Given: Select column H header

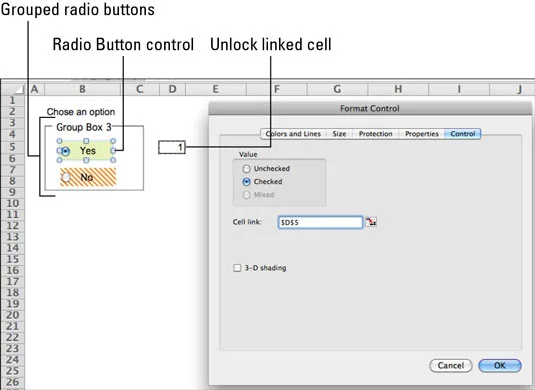Looking at the screenshot, I should click(x=398, y=89).
